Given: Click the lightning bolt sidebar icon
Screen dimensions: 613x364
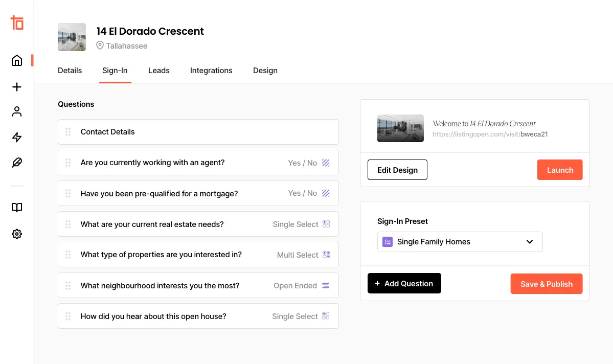Looking at the screenshot, I should coord(17,137).
